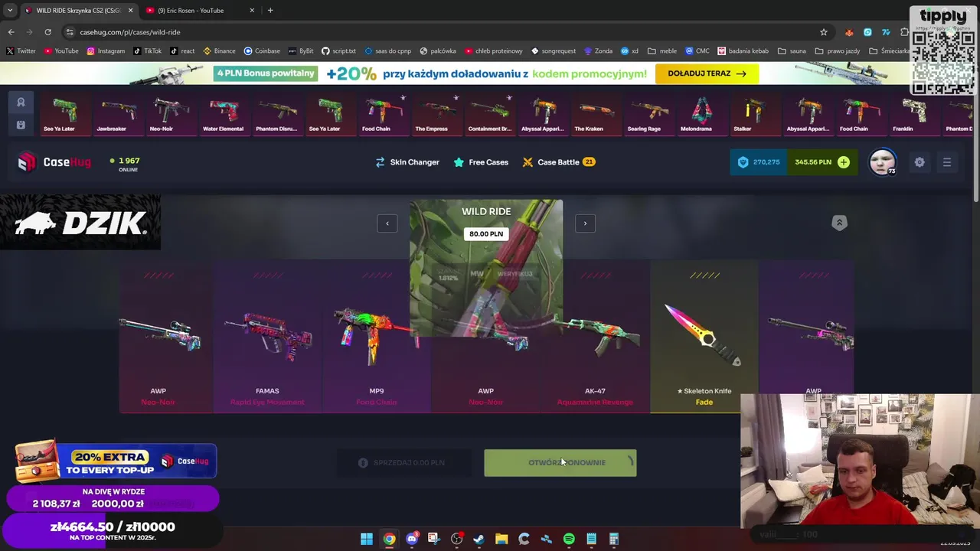Screen dimensions: 980x551
Task: Bookmark page with star icon
Action: pos(824,32)
